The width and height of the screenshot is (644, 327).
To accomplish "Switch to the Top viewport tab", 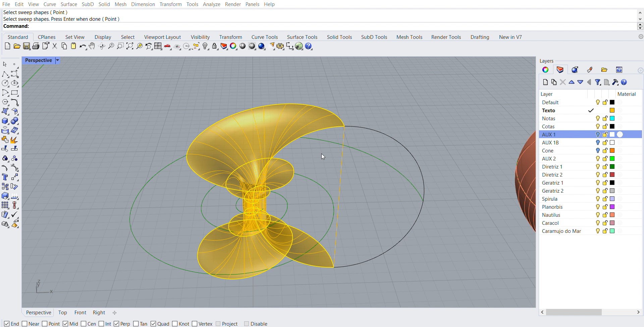I will [62, 312].
